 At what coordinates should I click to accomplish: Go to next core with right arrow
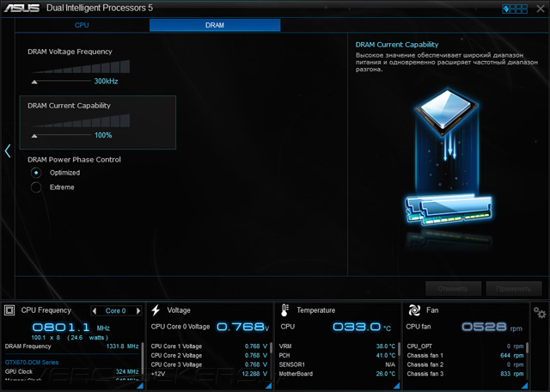138,310
